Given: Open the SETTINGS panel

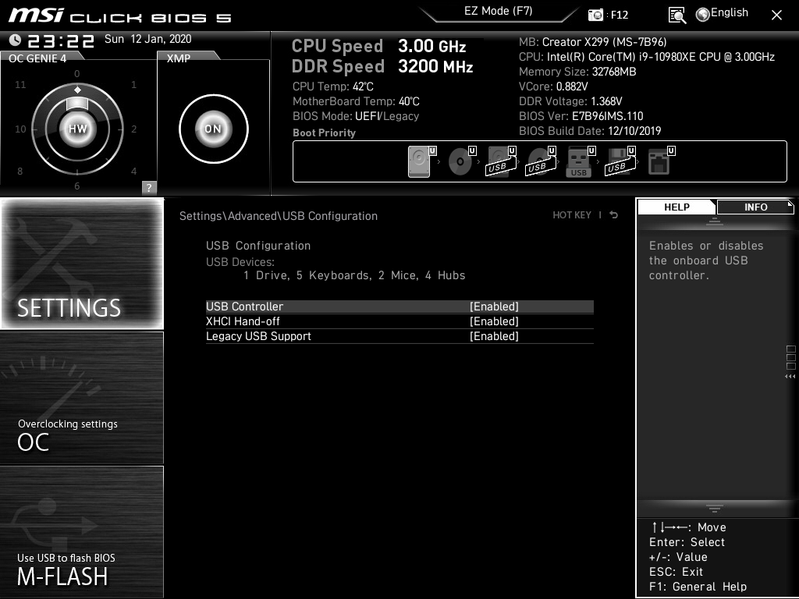Looking at the screenshot, I should [x=82, y=263].
